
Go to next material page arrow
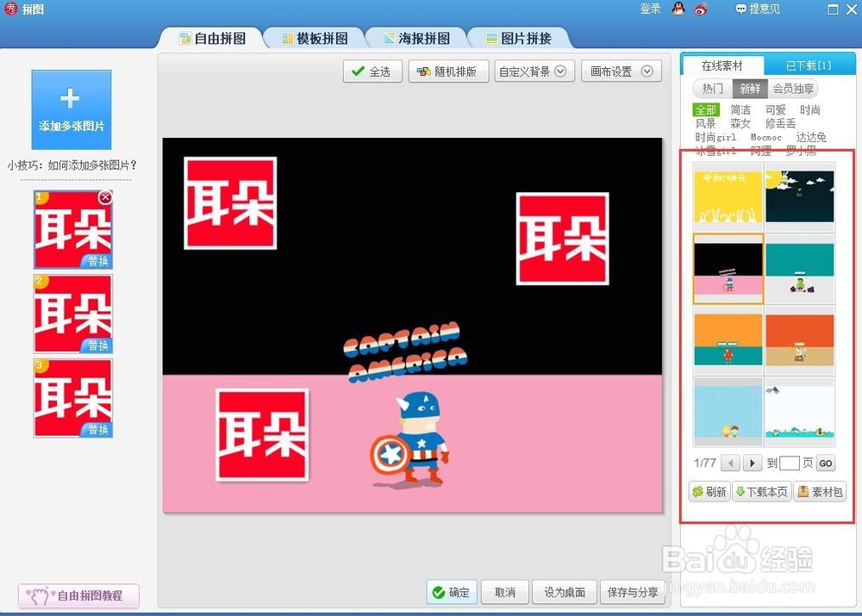(x=752, y=464)
